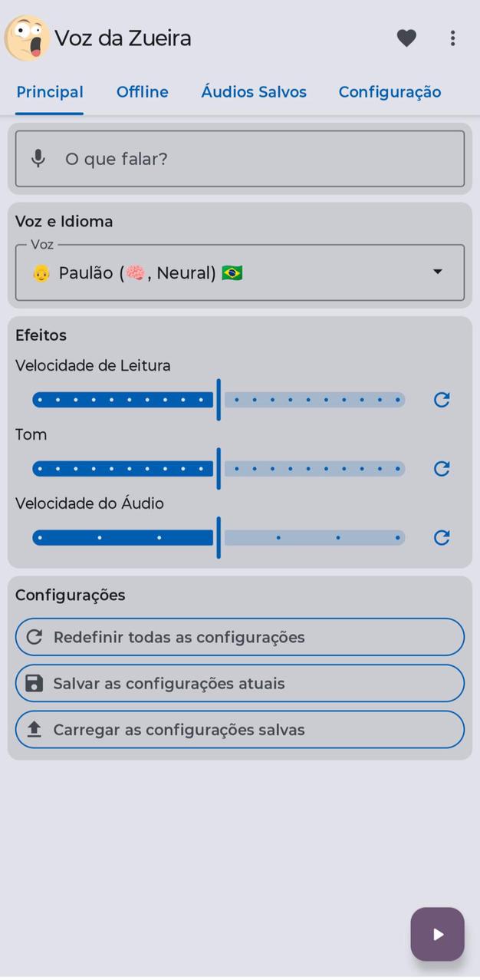Tap the heart icon to favorite the app

406,38
